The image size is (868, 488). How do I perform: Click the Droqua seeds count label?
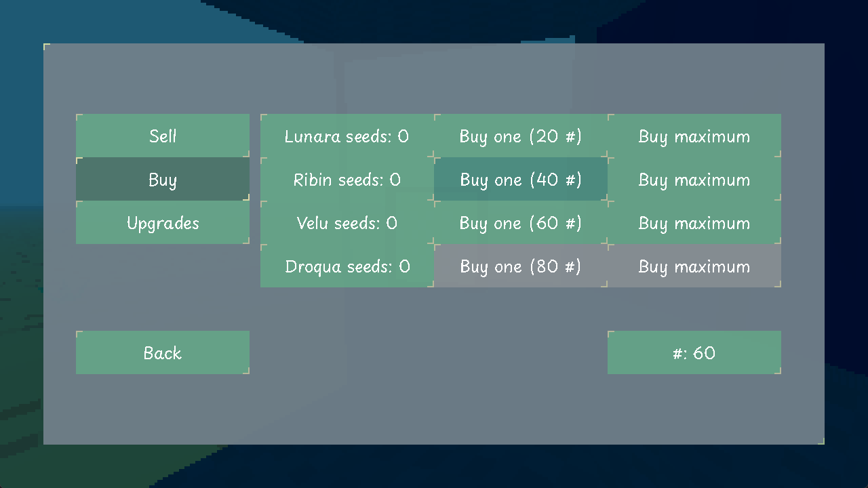[x=347, y=266]
